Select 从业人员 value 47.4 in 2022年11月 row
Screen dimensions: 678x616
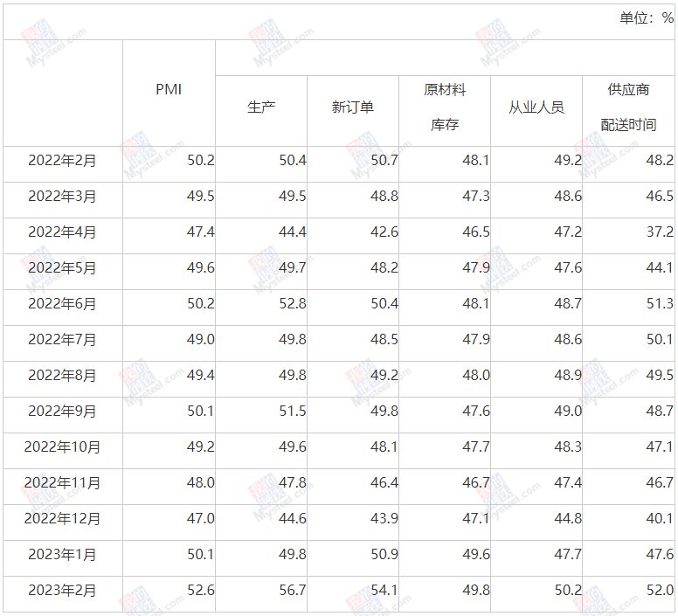[x=568, y=483]
